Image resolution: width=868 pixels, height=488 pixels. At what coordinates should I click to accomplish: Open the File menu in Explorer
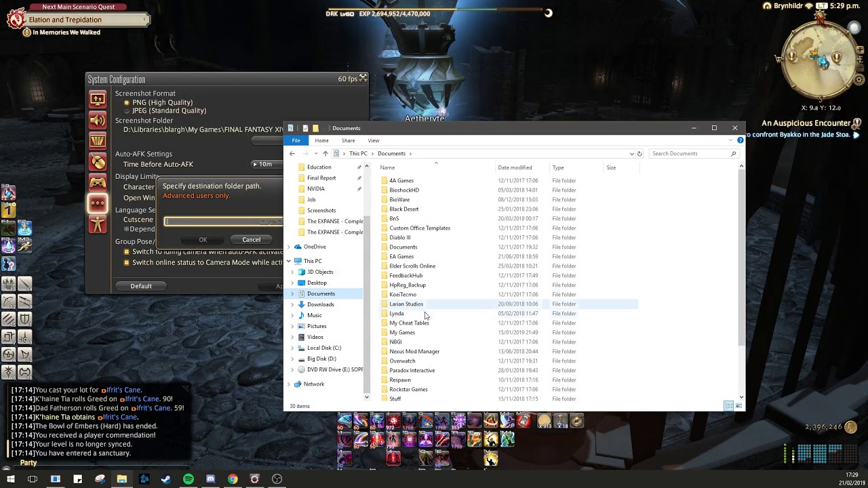click(296, 140)
